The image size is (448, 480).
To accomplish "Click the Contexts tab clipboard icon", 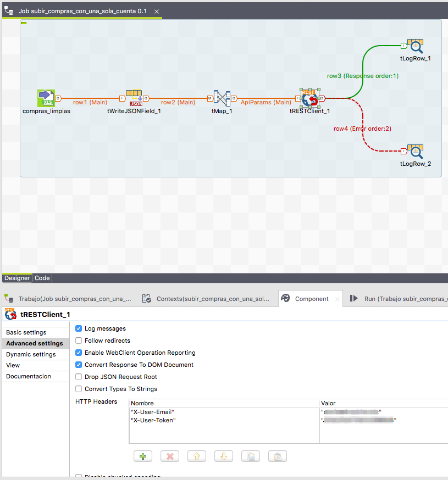I will 146,298.
